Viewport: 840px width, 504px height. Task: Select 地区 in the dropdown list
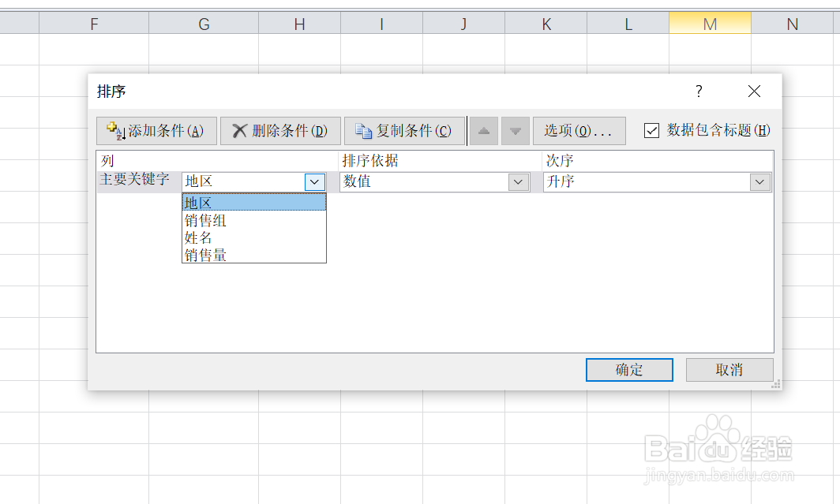click(x=254, y=202)
